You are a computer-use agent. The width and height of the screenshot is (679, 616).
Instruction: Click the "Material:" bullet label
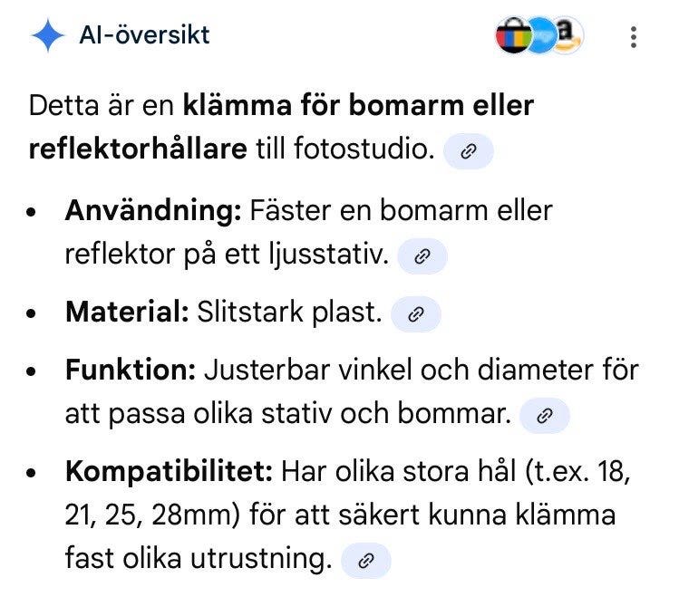pos(127,313)
